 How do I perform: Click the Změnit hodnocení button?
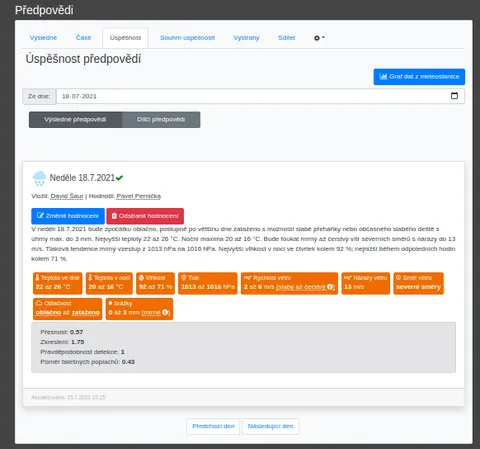pyautogui.click(x=68, y=216)
